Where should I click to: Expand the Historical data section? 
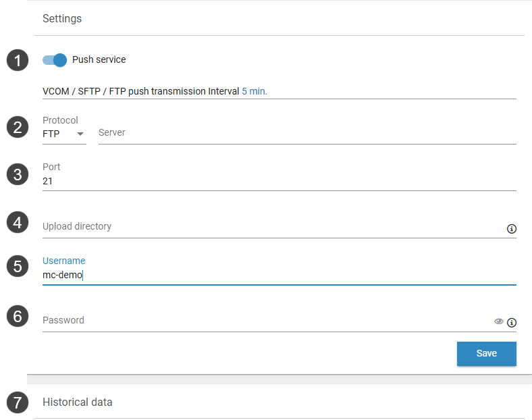[78, 402]
